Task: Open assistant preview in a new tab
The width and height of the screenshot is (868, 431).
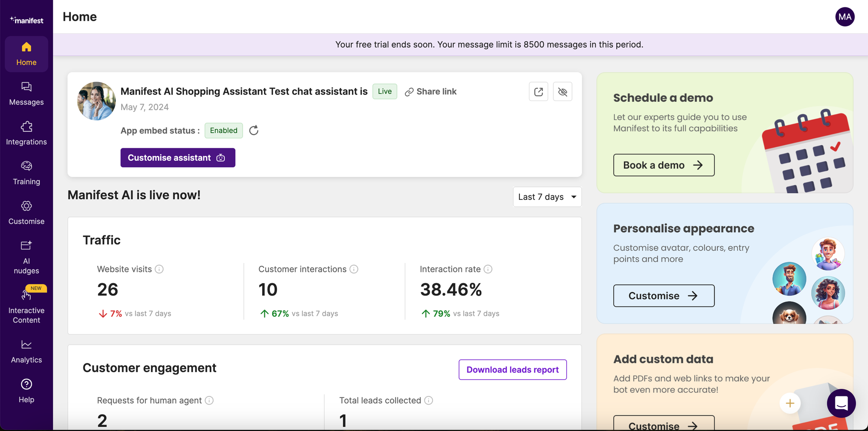Action: [538, 91]
